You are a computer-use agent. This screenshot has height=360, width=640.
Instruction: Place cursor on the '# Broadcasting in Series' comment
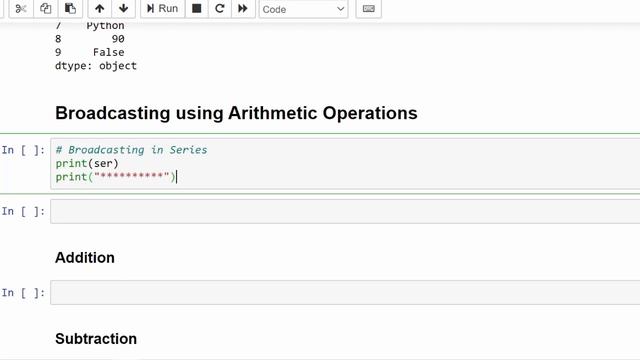[x=131, y=150]
